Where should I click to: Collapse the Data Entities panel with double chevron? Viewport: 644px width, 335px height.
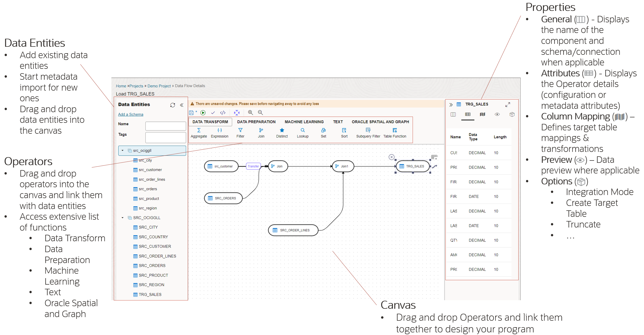(x=182, y=105)
